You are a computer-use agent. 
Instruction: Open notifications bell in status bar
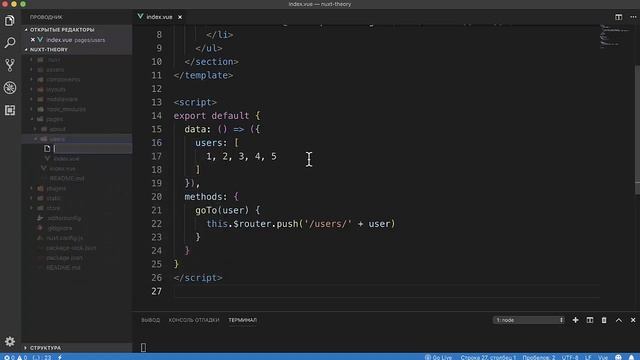pyautogui.click(x=632, y=357)
